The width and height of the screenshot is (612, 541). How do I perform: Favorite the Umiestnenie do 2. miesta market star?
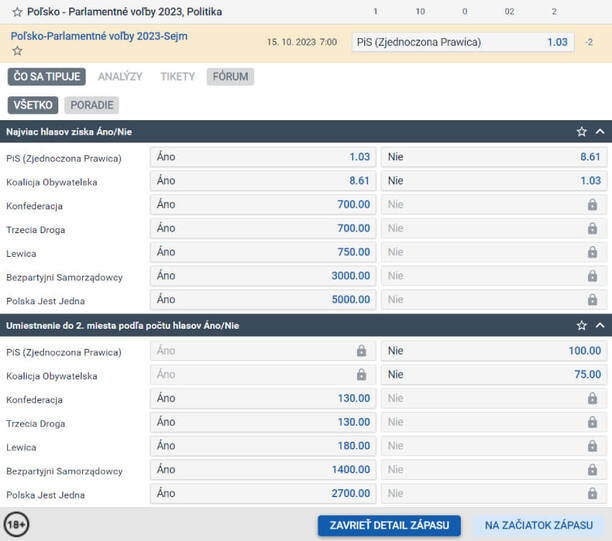(582, 325)
